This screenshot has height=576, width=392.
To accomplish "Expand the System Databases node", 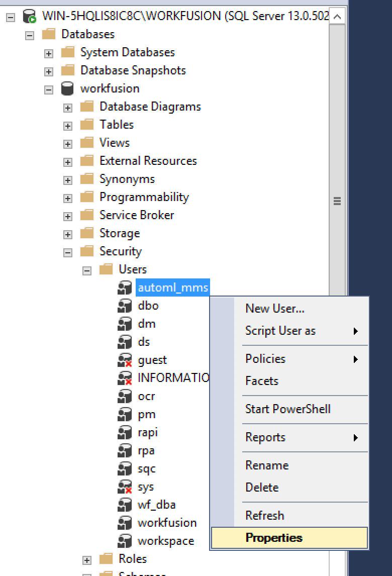I will (x=48, y=54).
